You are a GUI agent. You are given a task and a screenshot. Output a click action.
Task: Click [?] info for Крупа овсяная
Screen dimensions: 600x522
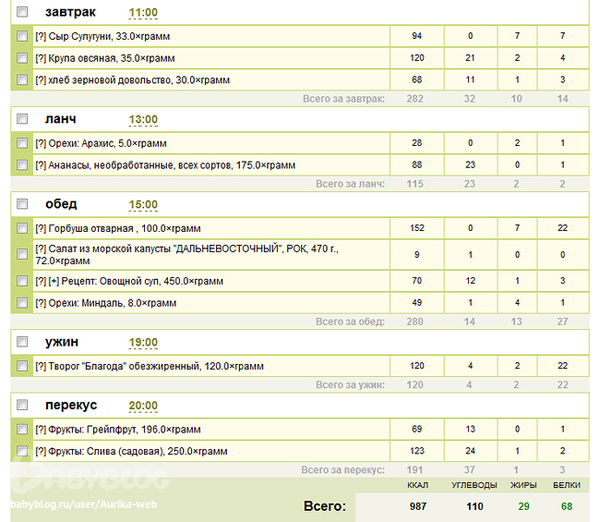coord(41,58)
